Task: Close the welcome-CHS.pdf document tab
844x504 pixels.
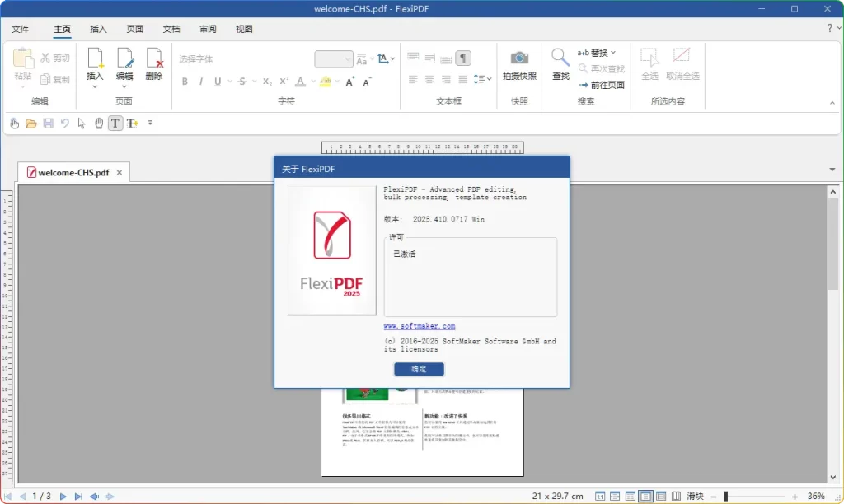Action: click(120, 173)
